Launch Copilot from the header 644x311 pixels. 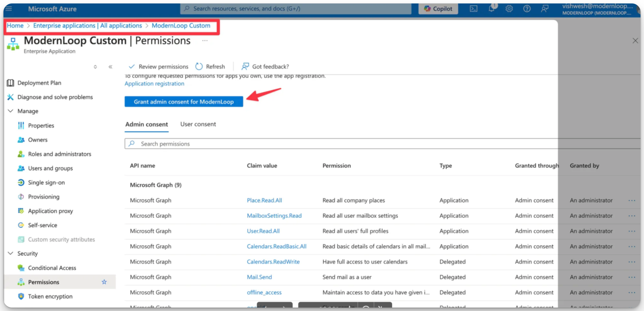point(438,9)
